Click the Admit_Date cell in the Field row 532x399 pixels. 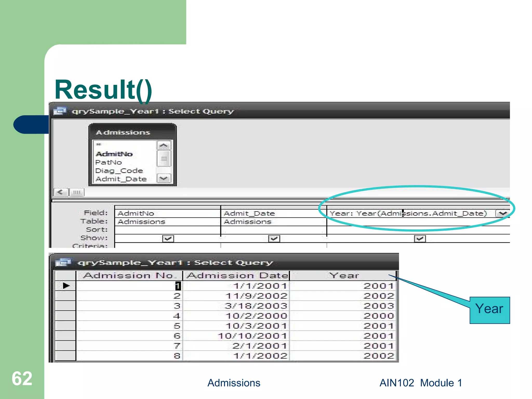coord(274,214)
